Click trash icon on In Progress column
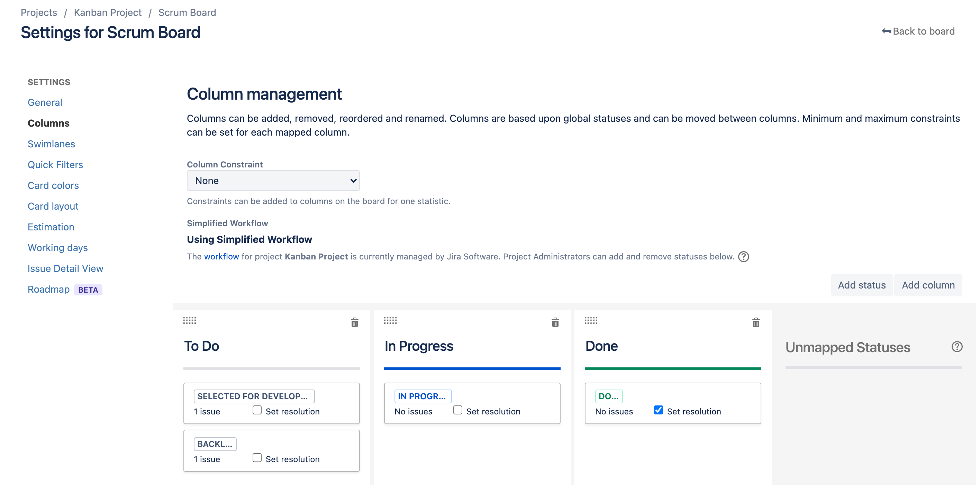The height and width of the screenshot is (485, 980). coord(555,322)
